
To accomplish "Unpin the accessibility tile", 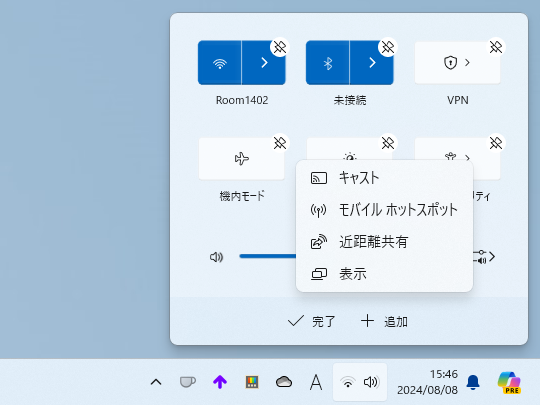I will click(496, 143).
